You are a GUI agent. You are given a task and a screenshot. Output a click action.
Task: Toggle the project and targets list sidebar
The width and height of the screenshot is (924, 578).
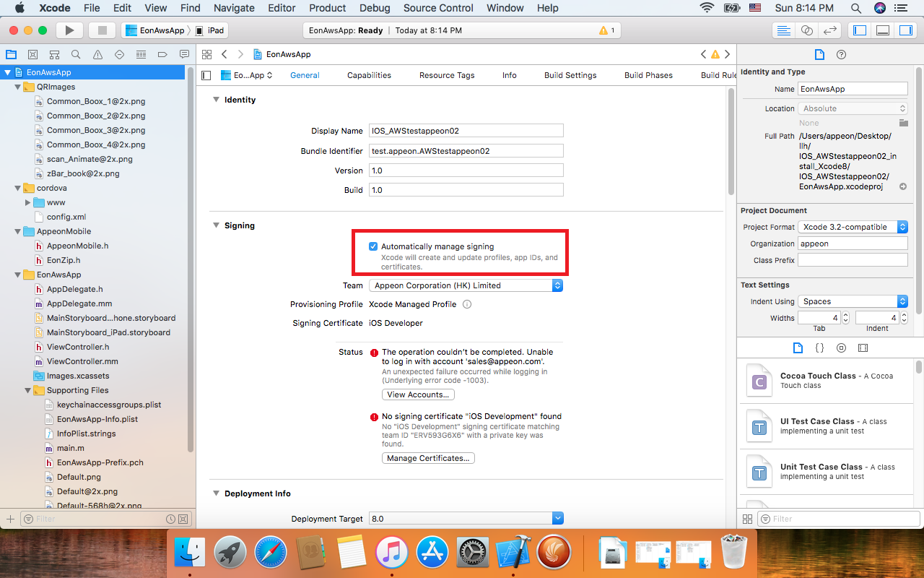tap(206, 75)
